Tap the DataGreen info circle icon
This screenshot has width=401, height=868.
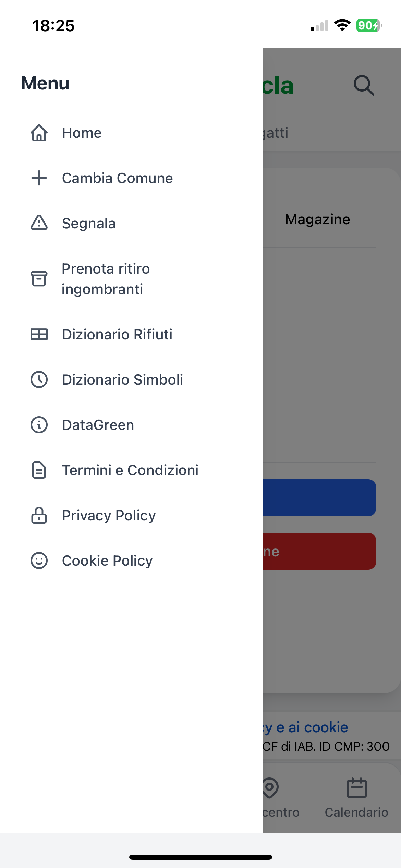(39, 425)
